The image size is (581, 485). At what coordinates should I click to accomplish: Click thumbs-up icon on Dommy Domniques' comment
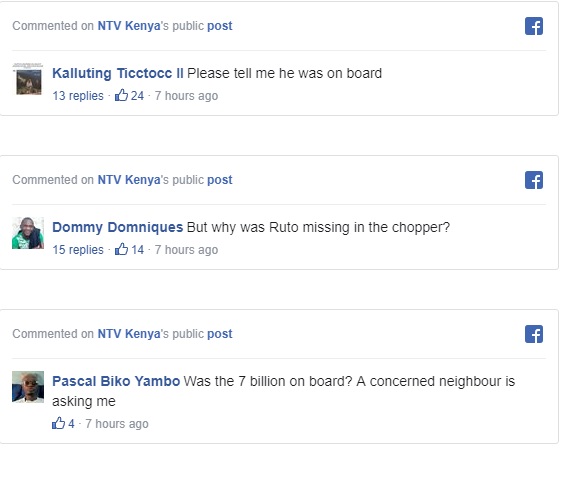[121, 249]
